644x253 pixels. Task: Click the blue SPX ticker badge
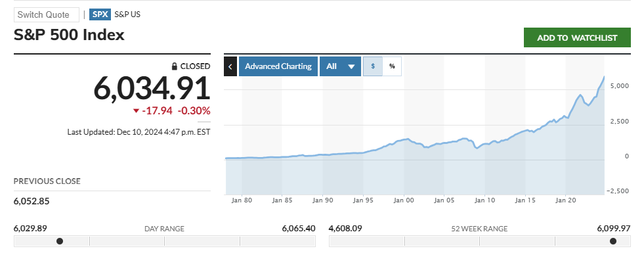100,14
